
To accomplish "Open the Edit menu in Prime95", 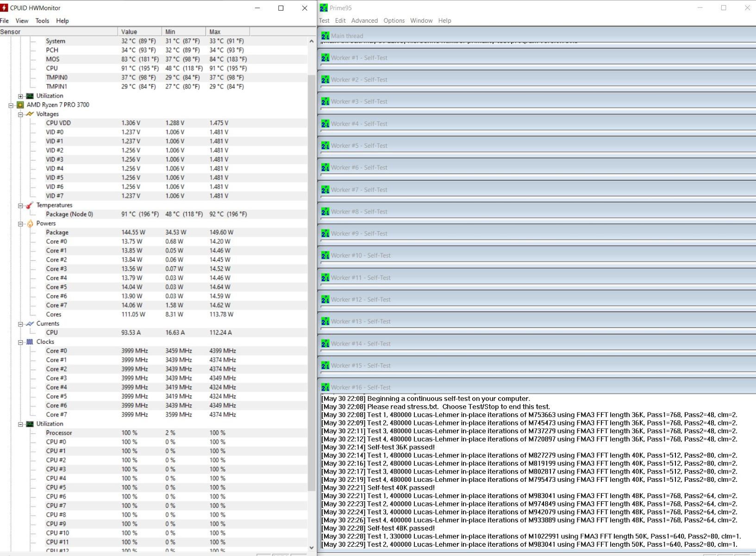I will click(x=340, y=20).
